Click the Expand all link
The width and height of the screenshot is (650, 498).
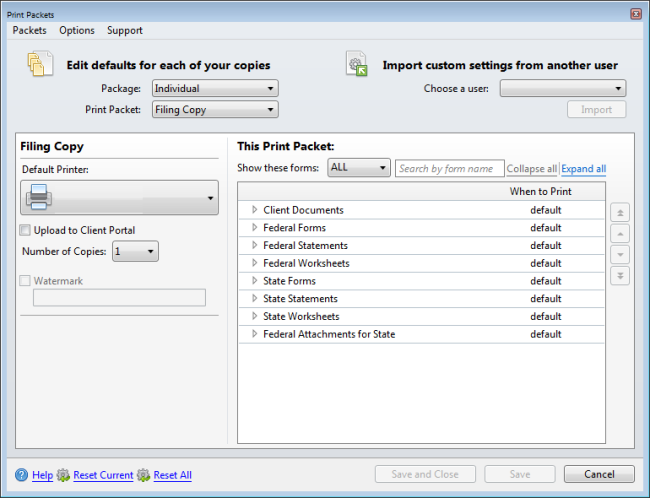point(583,169)
